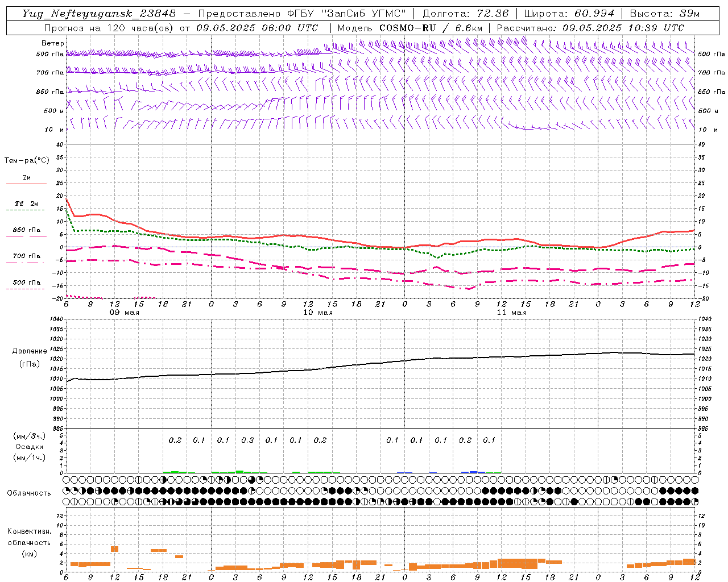Click the 09 мая date label
This screenshot has width=728, height=582.
(x=125, y=313)
